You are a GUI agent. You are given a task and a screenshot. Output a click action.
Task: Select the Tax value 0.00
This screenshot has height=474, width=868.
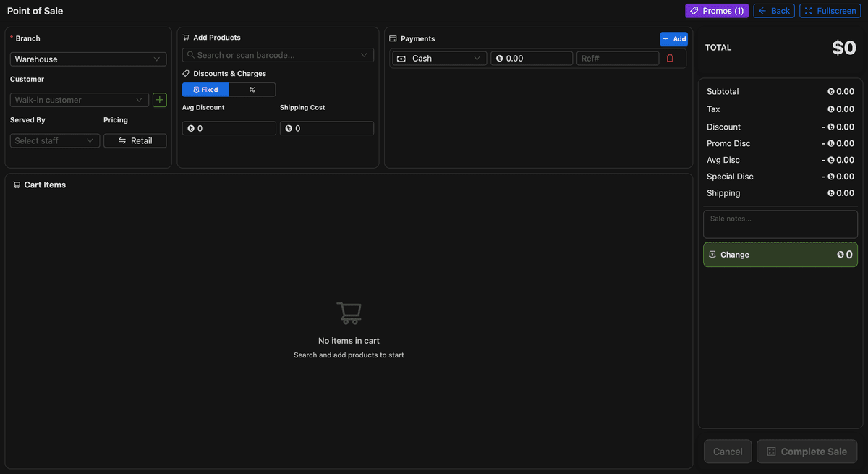[x=841, y=109]
